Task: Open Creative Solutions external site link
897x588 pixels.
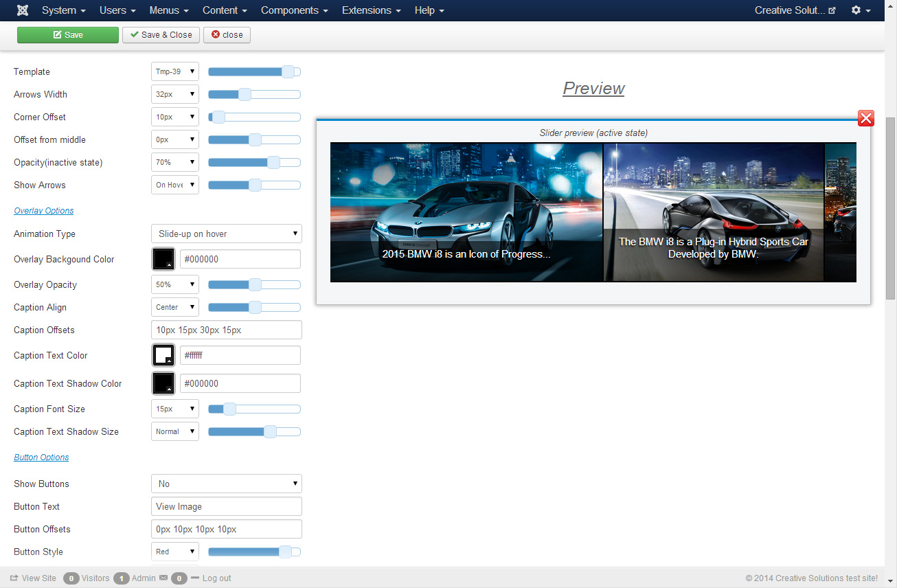Action: (x=795, y=10)
